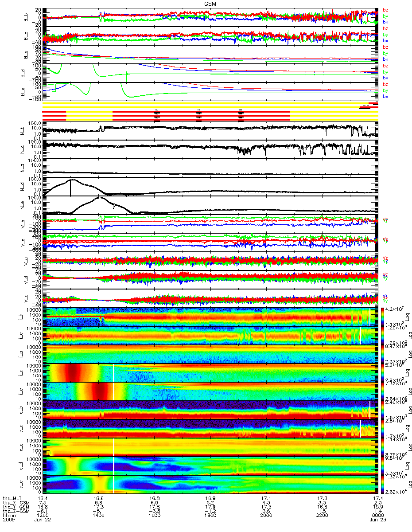Click the bx legend of B_e panel
The width and height of the screenshot is (412, 532).
[x=386, y=97]
